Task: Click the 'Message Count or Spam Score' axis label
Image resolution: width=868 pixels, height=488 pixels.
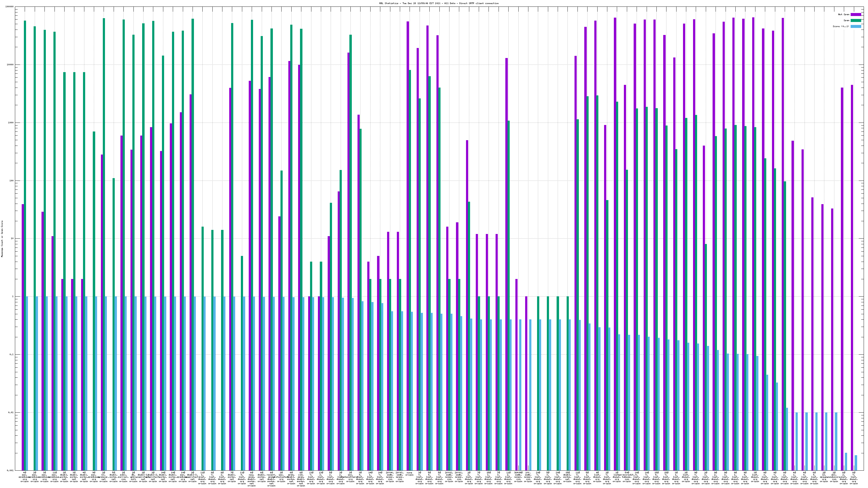Action: point(2,239)
